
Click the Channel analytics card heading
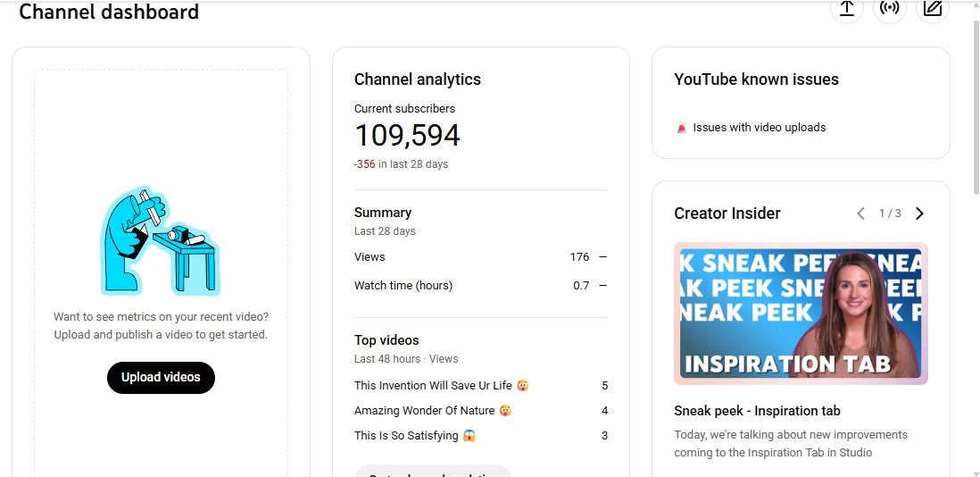[x=417, y=79]
